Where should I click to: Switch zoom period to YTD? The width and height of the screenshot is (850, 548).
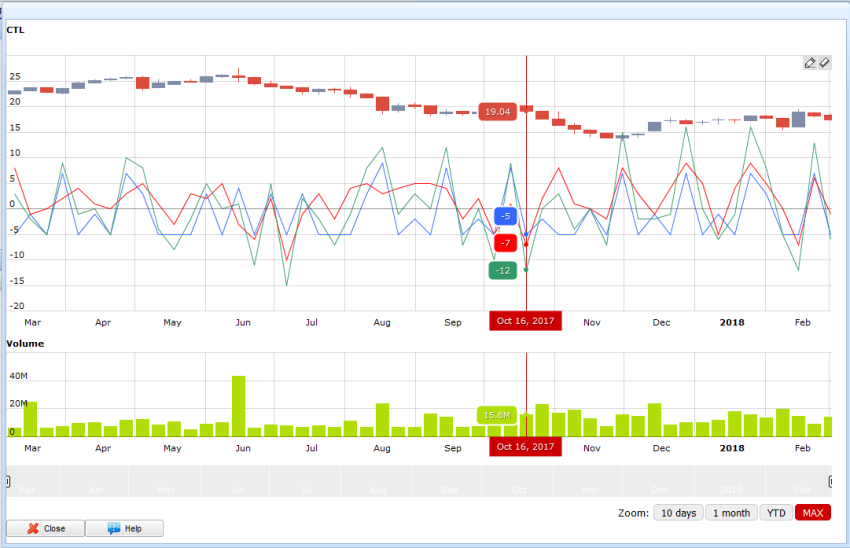(775, 513)
